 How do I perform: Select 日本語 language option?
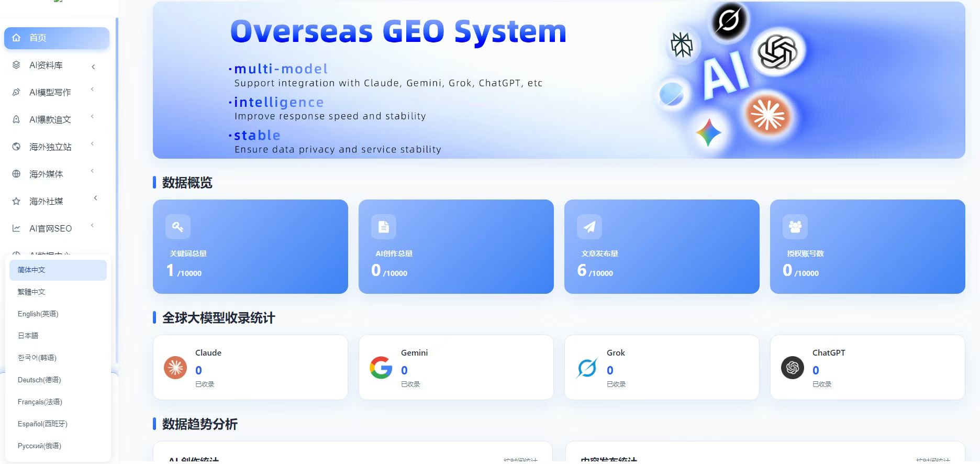point(58,336)
